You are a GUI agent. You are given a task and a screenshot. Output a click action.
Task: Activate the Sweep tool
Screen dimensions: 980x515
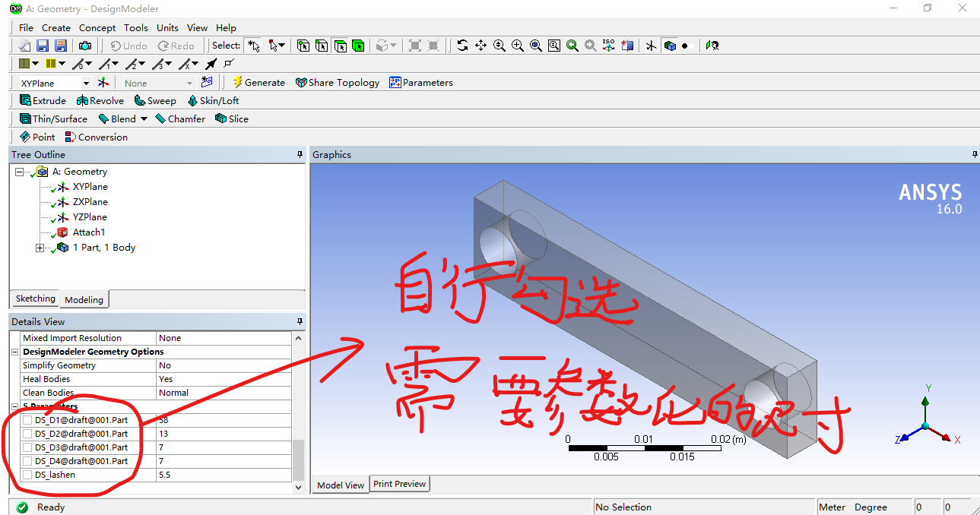click(154, 100)
